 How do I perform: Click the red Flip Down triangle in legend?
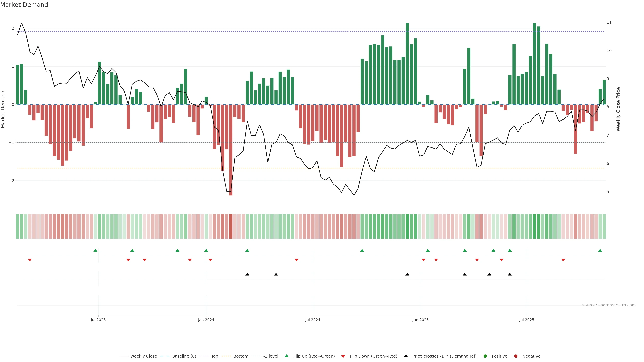coord(343,356)
